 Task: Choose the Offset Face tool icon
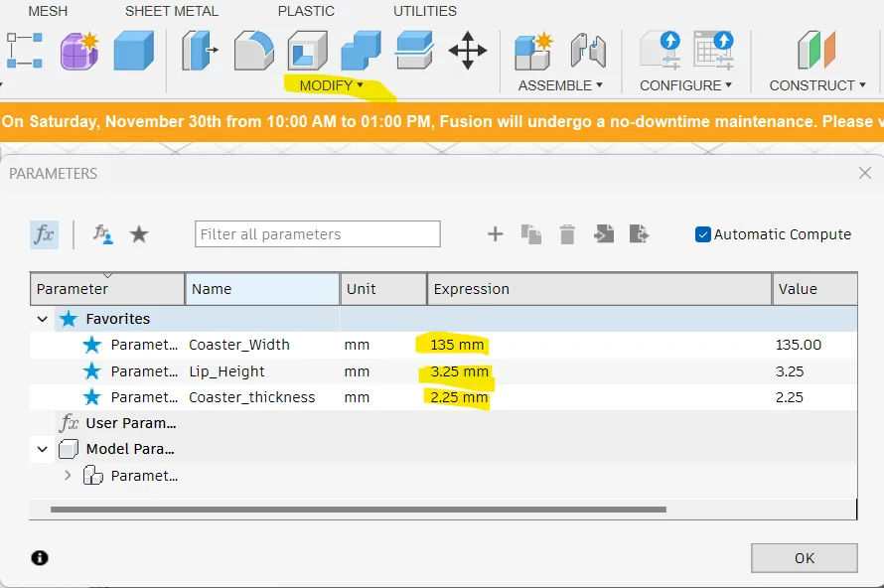(x=414, y=51)
